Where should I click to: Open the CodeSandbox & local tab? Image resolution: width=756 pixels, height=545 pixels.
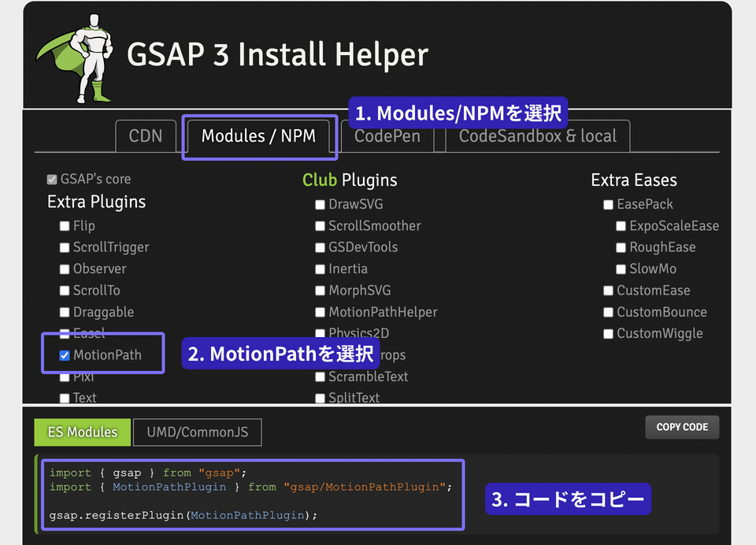click(537, 135)
